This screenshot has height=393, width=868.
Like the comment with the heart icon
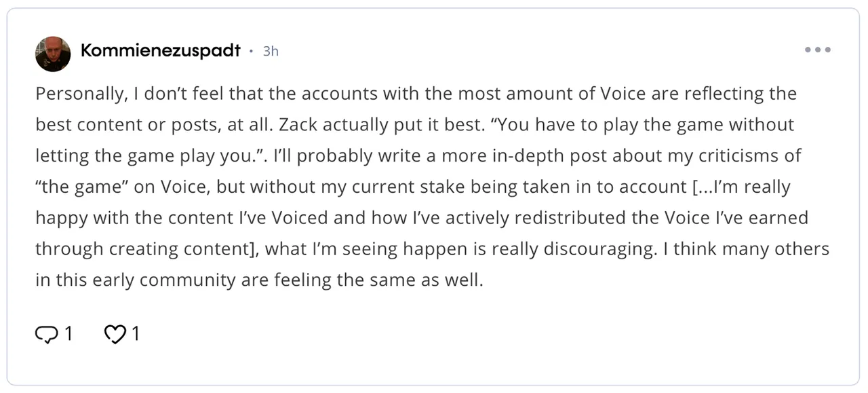click(x=115, y=334)
